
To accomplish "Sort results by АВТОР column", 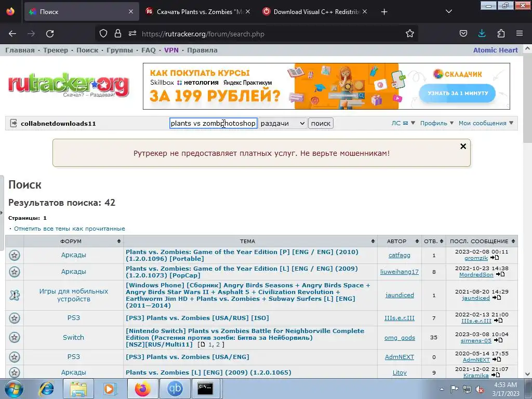I will [x=400, y=241].
